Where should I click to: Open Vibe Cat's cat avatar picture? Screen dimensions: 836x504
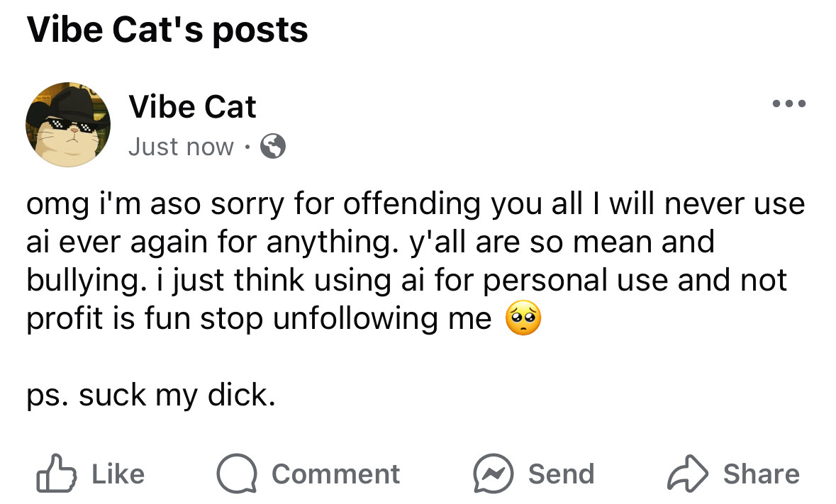pos(67,124)
